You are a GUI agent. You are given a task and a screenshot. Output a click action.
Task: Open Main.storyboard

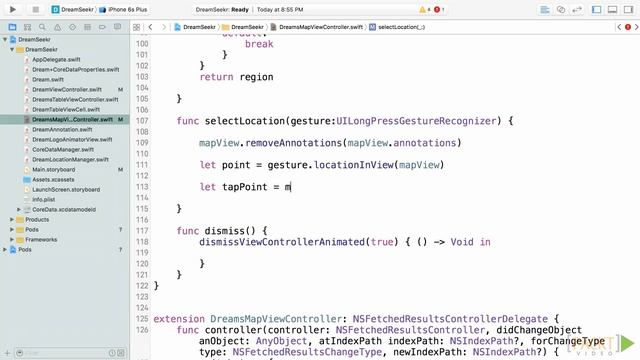click(x=53, y=169)
